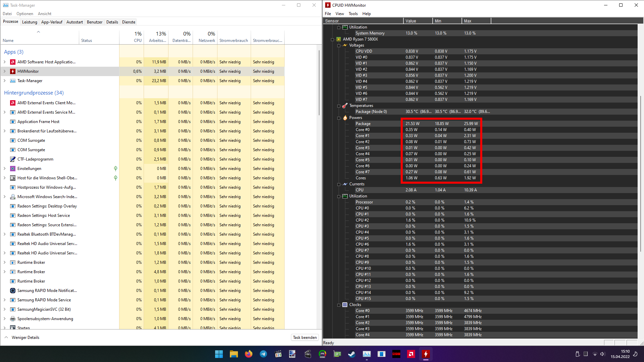Collapse the Currents section in HWMonitor
644x362 pixels.
[x=339, y=184]
